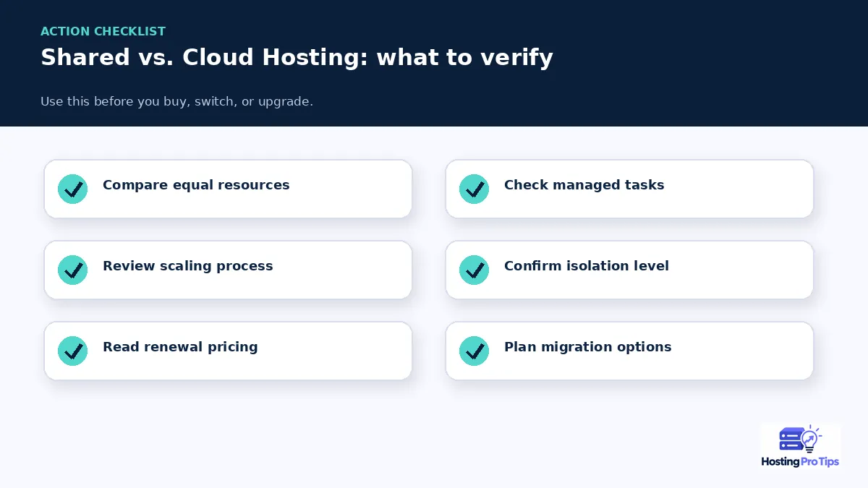
Task: Click the checkmark icon beside Read renewal pricing
Action: pos(72,351)
